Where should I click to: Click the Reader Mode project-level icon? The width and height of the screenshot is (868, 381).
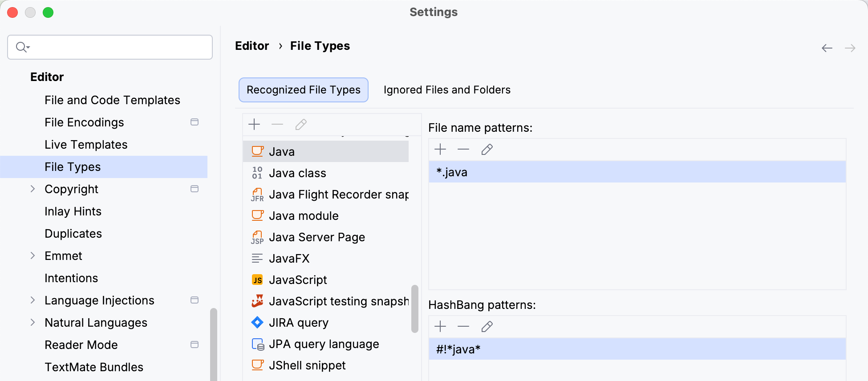195,345
